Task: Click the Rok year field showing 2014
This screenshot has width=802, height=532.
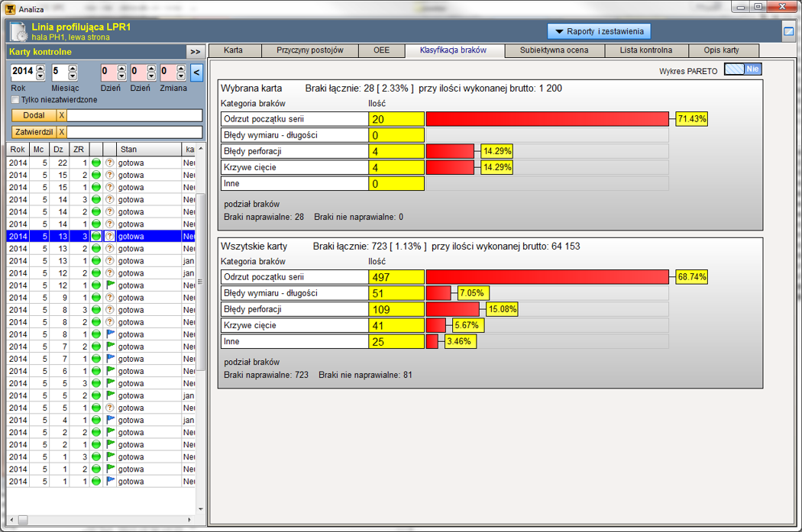Action: tap(24, 72)
